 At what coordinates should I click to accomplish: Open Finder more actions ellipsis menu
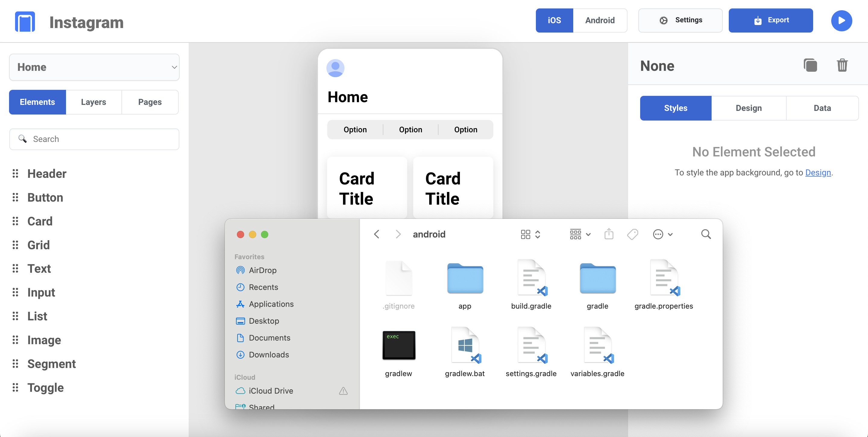click(662, 234)
